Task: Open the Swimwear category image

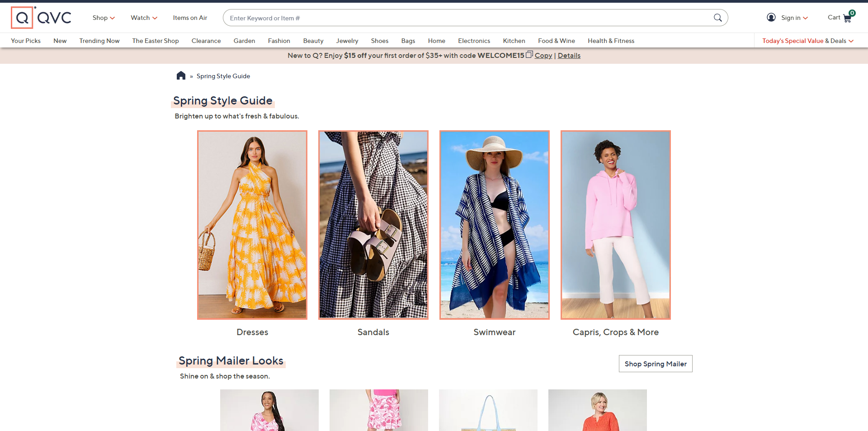Action: [494, 225]
